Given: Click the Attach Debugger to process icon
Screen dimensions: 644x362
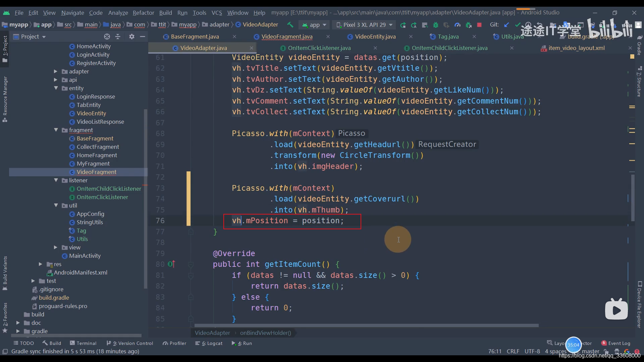Looking at the screenshot, I should pyautogui.click(x=469, y=25).
